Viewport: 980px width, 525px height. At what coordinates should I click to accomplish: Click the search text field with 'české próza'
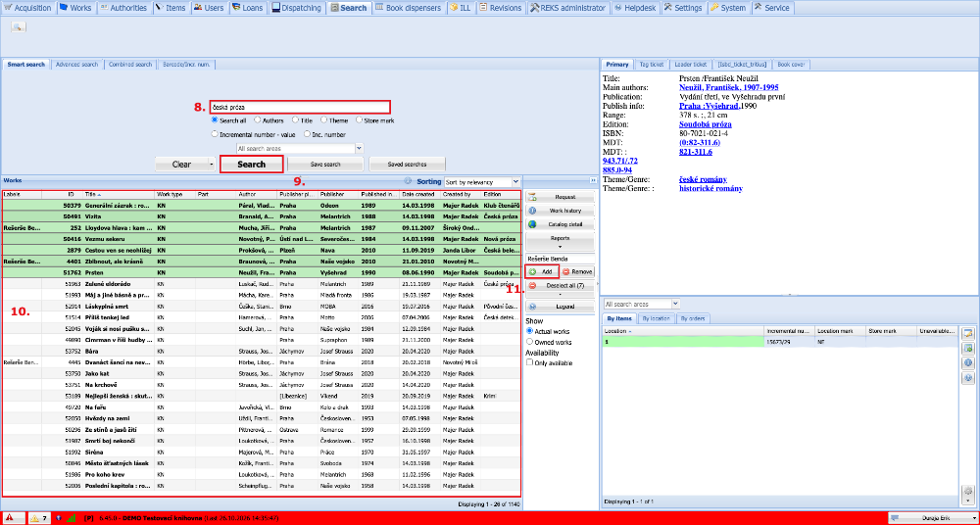(299, 107)
